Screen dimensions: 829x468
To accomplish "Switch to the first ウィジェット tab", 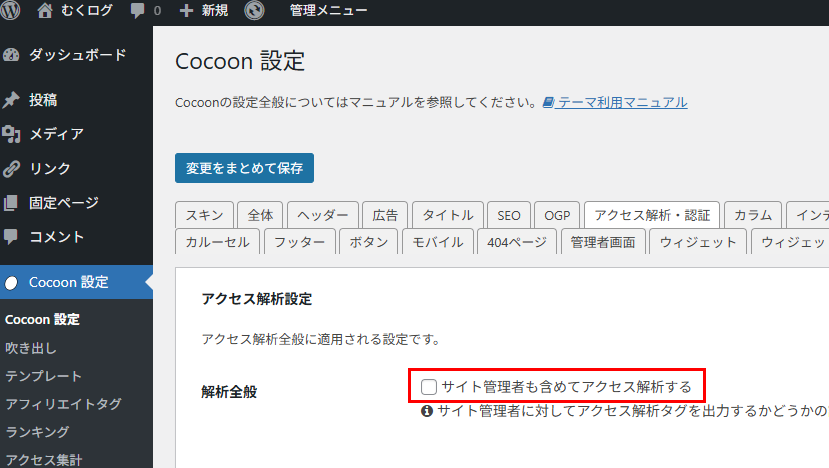I will (x=698, y=242).
